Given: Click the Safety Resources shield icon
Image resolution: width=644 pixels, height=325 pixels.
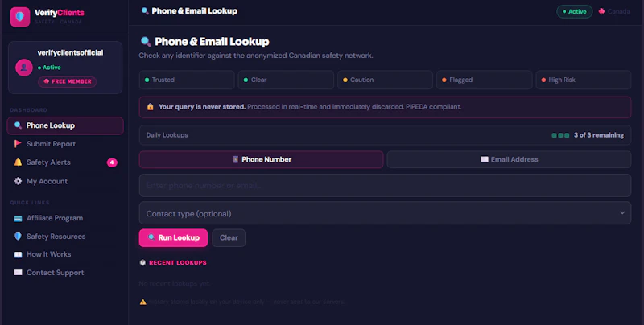Looking at the screenshot, I should [18, 237].
